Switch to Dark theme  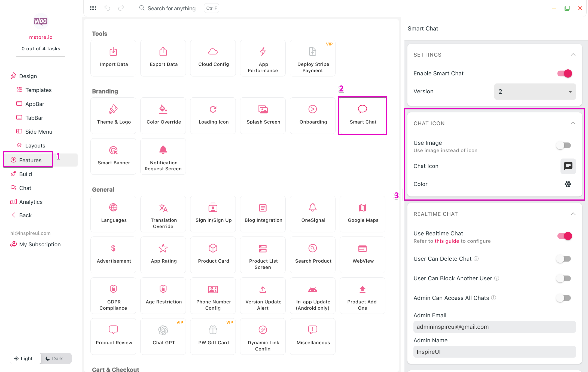click(54, 358)
